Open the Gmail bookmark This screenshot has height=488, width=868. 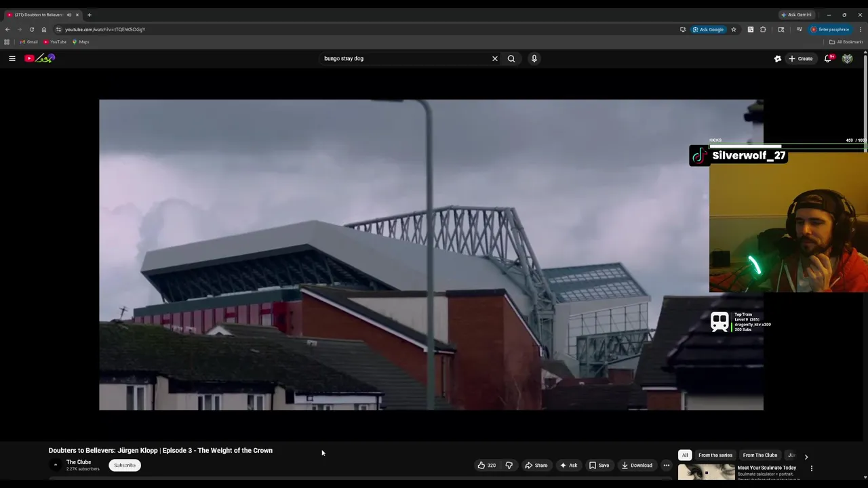[28, 42]
